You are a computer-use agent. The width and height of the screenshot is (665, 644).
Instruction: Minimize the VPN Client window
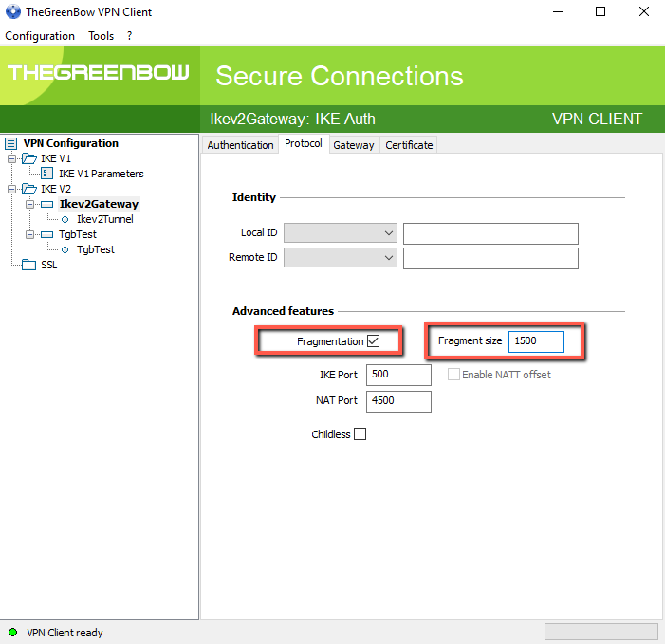558,12
